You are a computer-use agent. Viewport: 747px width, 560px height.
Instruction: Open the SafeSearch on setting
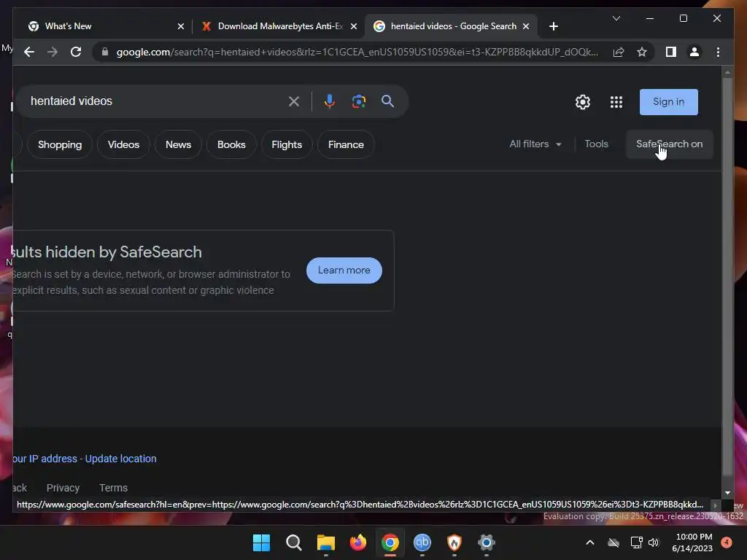point(670,144)
